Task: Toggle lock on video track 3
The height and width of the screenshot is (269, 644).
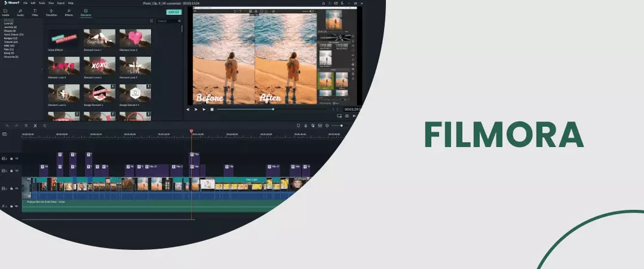Action: (11, 158)
